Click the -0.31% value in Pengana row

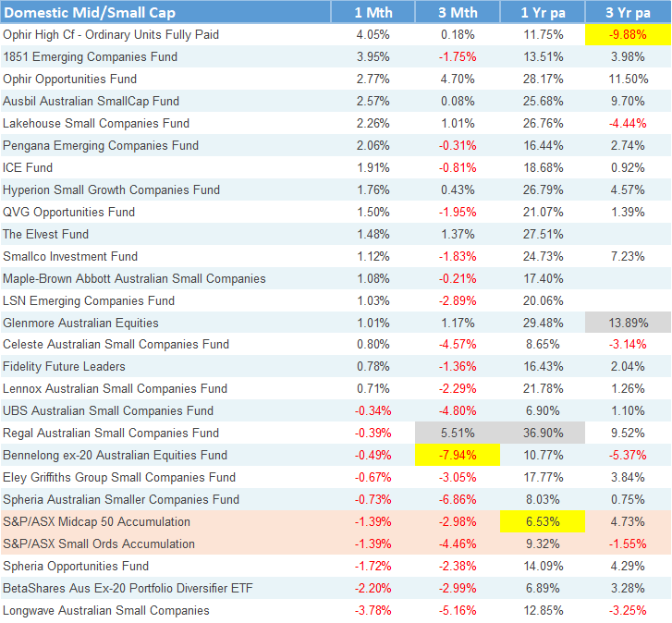(458, 146)
